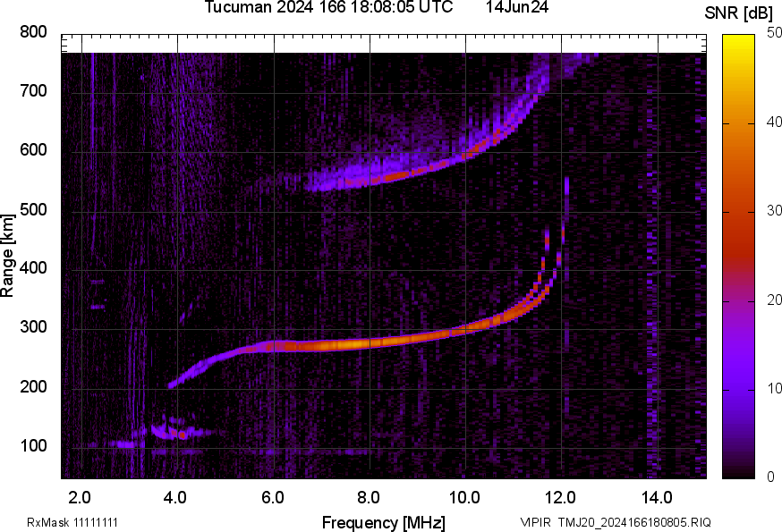This screenshot has width=782, height=532.
Task: Click the plot title 'Tucuman 2024 166 18:08:05 UTC'
Action: (x=328, y=7)
